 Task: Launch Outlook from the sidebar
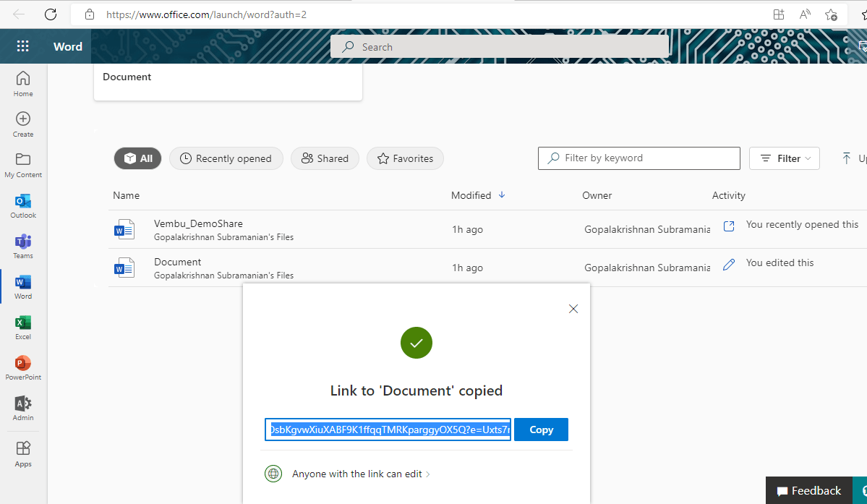point(23,205)
